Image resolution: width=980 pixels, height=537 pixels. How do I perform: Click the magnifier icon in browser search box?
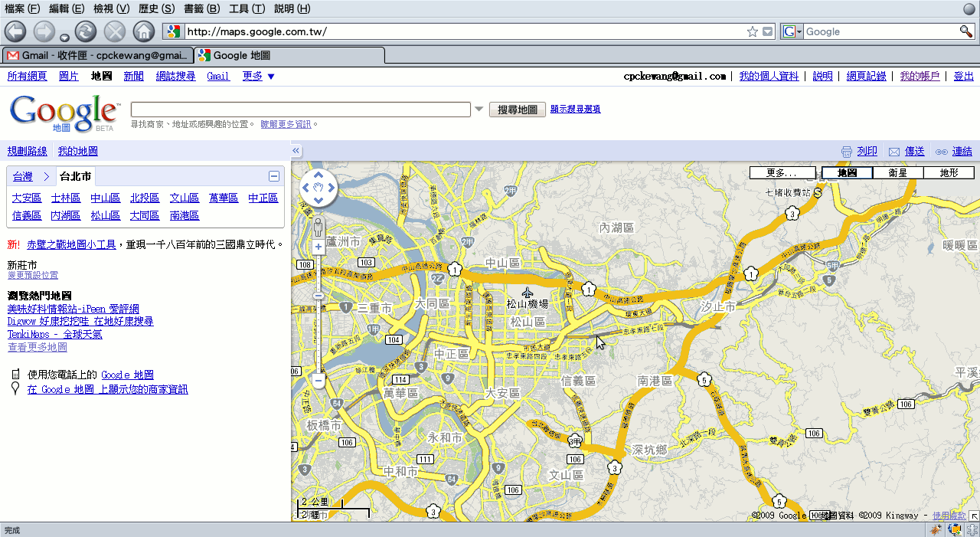[966, 31]
